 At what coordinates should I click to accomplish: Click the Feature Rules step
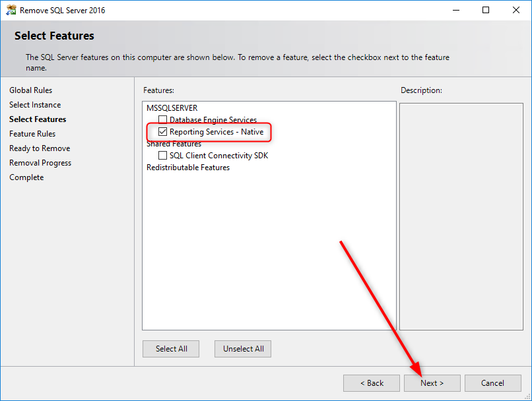32,134
